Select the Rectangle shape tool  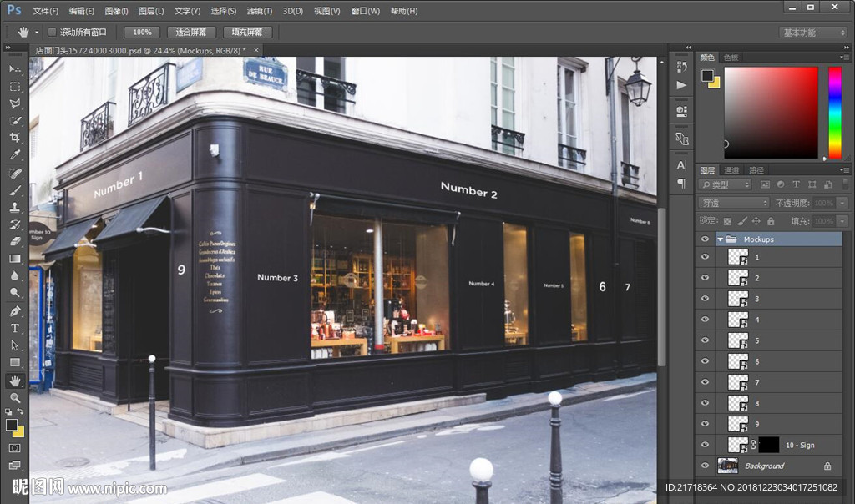pyautogui.click(x=15, y=362)
